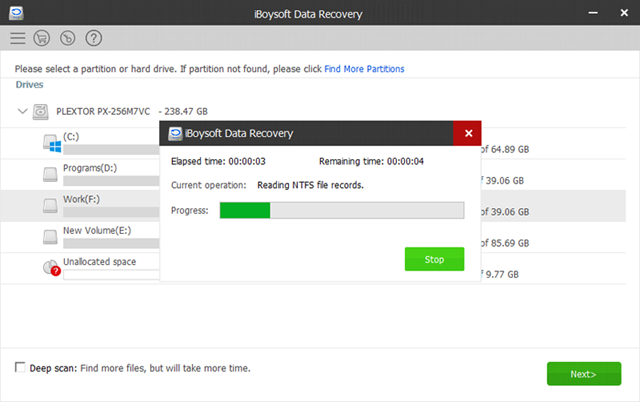
Task: Minimize the main iBoysoft window
Action: click(x=593, y=13)
